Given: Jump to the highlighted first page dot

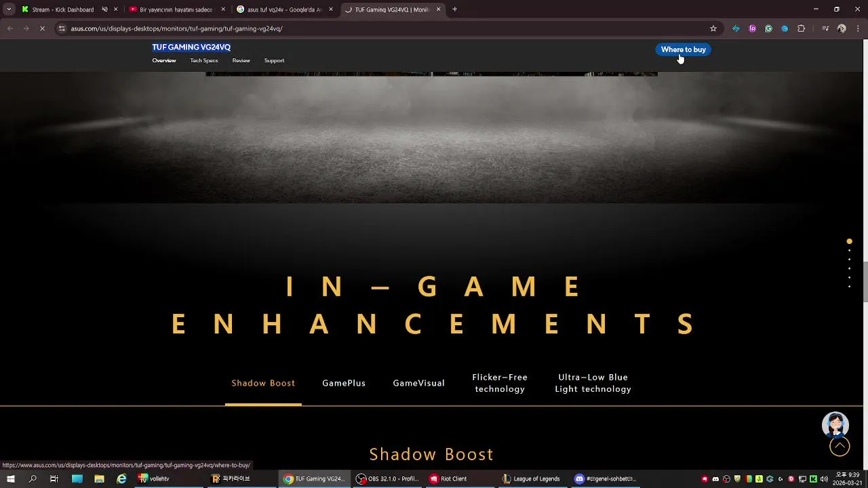Looking at the screenshot, I should (x=849, y=241).
